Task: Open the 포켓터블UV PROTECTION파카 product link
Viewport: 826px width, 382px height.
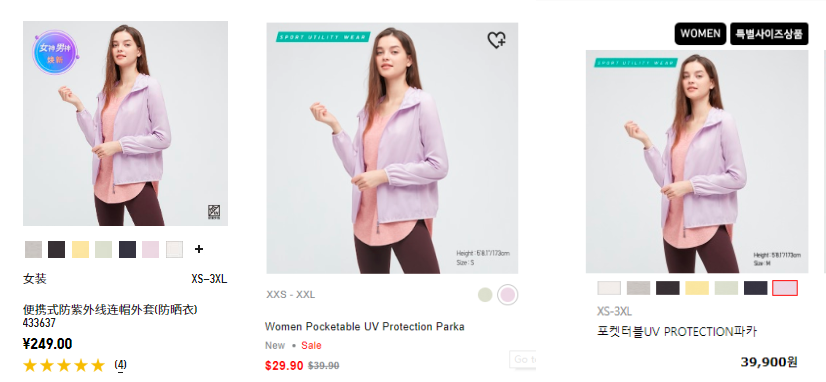Action: pos(677,332)
